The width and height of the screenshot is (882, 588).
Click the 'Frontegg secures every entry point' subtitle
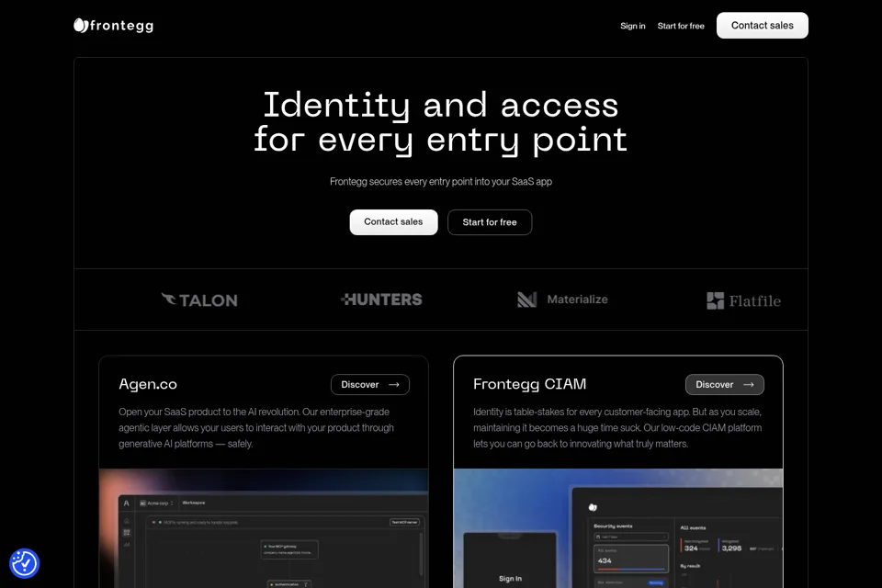[440, 182]
